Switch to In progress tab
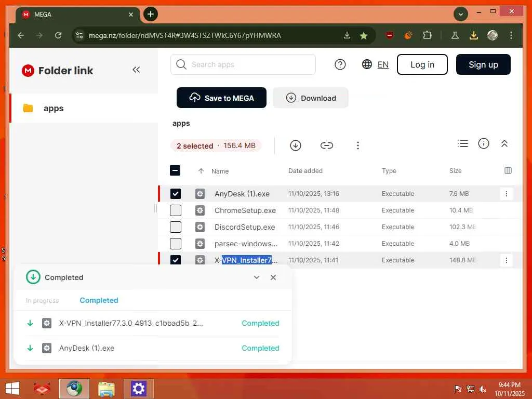This screenshot has width=532, height=399. (x=43, y=301)
